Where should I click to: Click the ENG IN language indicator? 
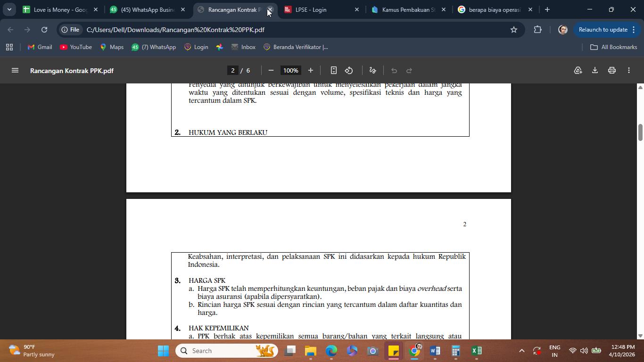click(x=555, y=351)
